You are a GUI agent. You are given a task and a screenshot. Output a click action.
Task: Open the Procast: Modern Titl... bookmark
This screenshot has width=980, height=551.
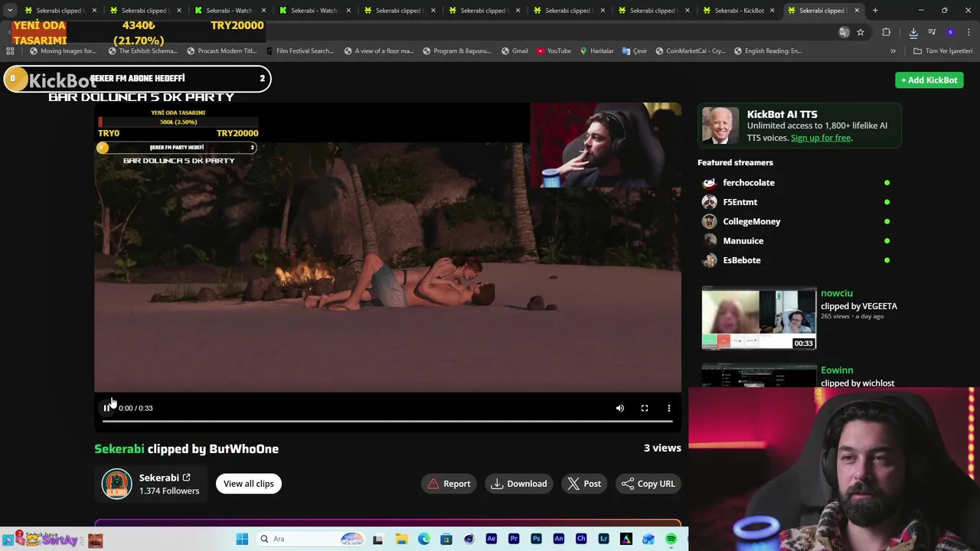coord(222,51)
